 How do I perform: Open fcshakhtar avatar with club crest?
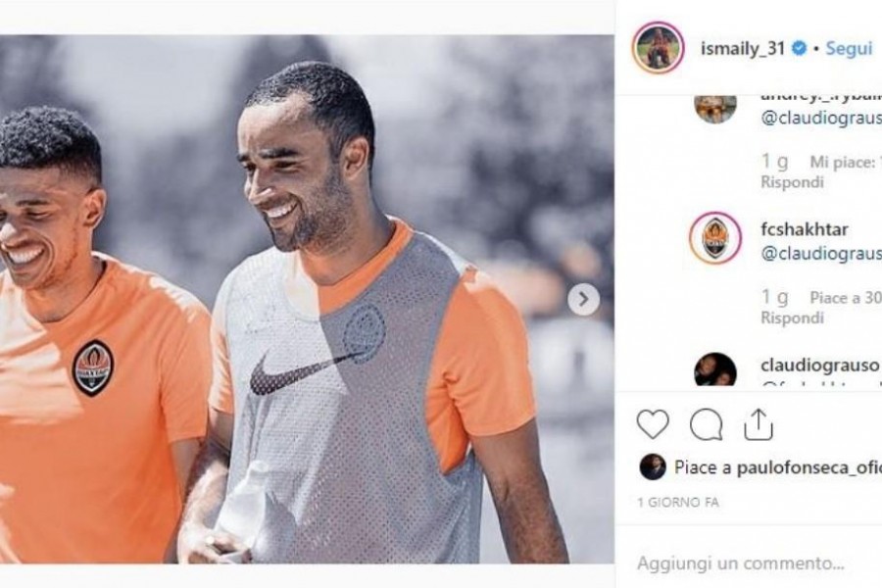coord(715,238)
